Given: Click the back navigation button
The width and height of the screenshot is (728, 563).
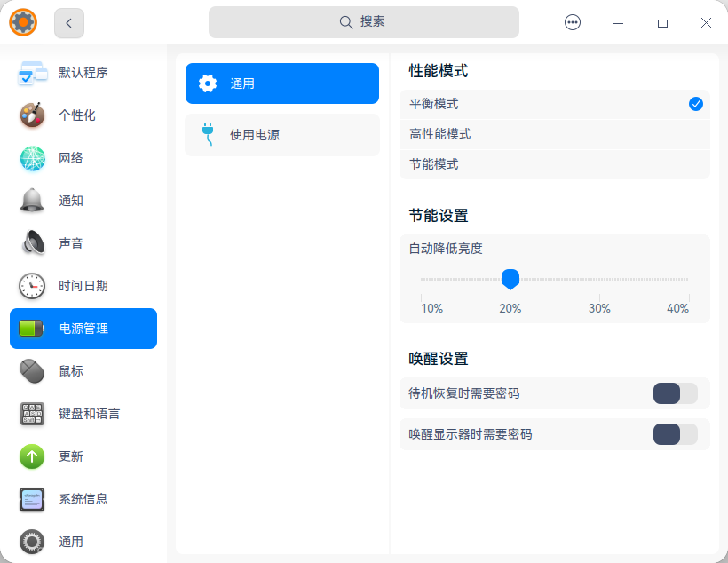Looking at the screenshot, I should coord(68,23).
